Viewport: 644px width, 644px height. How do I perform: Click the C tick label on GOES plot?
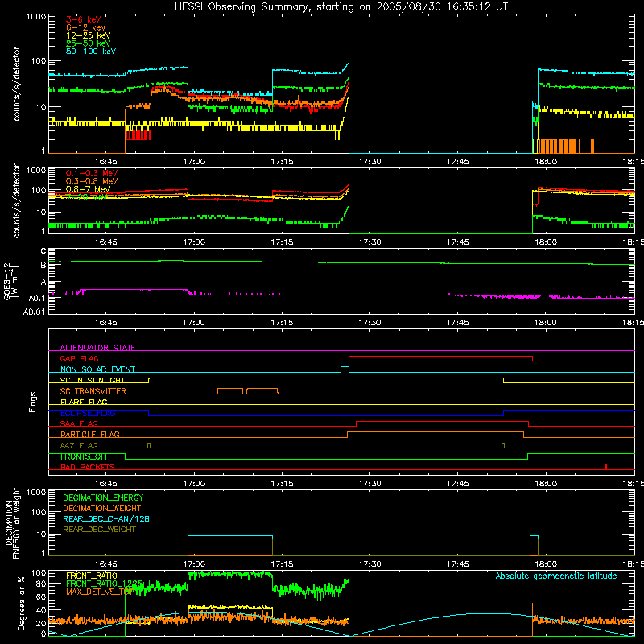[43, 251]
